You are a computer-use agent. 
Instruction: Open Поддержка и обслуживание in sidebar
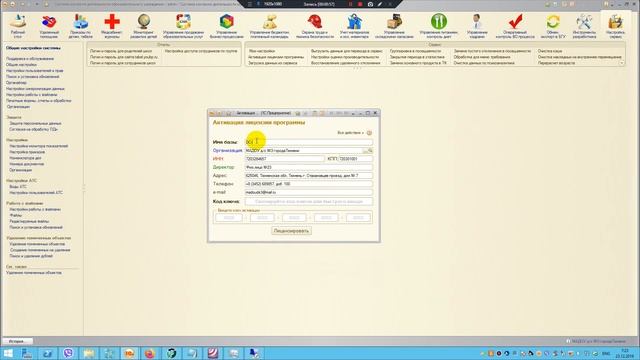[x=30, y=59]
